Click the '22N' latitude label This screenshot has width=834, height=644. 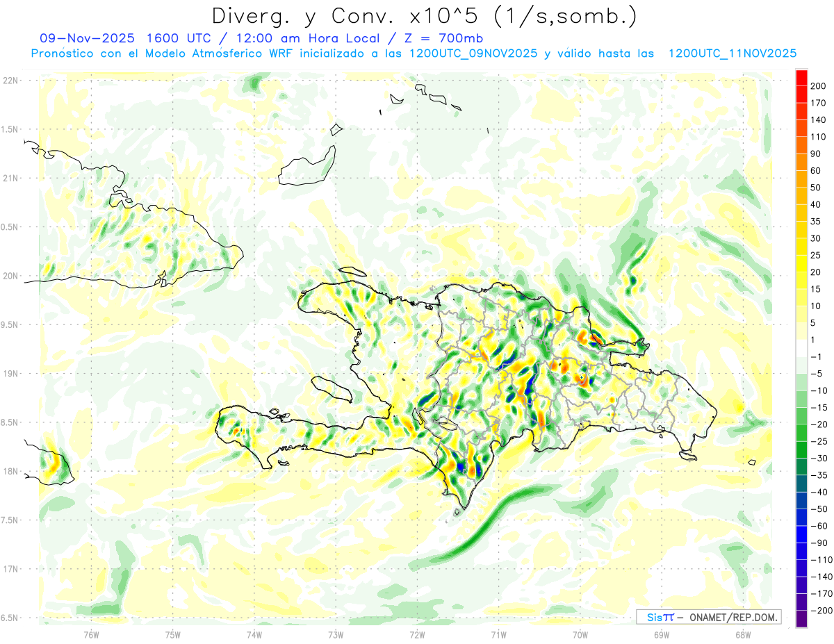tap(10, 81)
